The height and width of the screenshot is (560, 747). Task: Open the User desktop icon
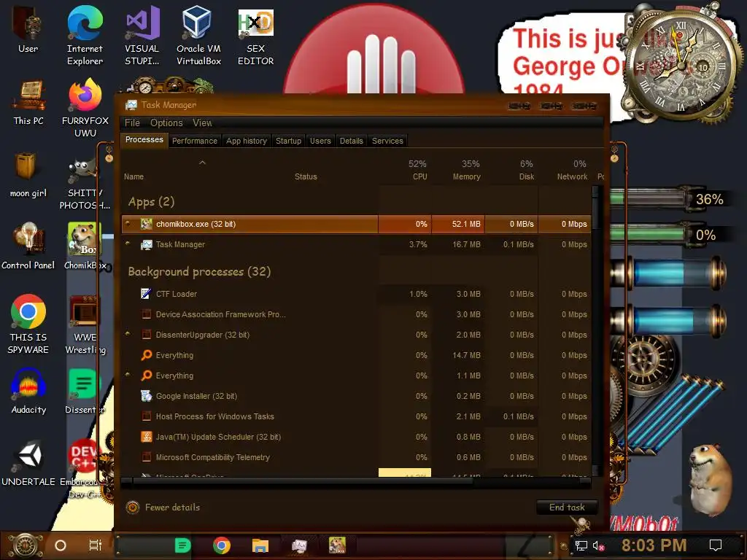[x=28, y=29]
